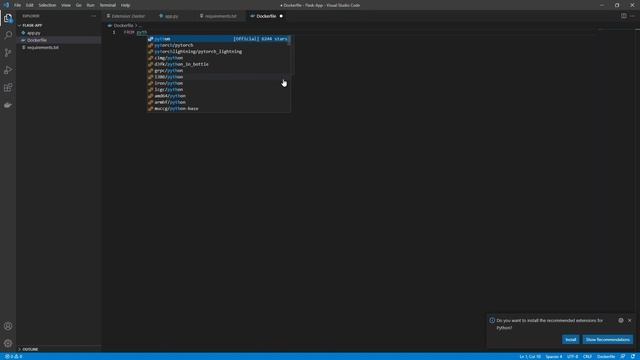Select pytorchlightning/pytorch_lightning suggestion
This screenshot has height=360, width=640.
[218, 51]
